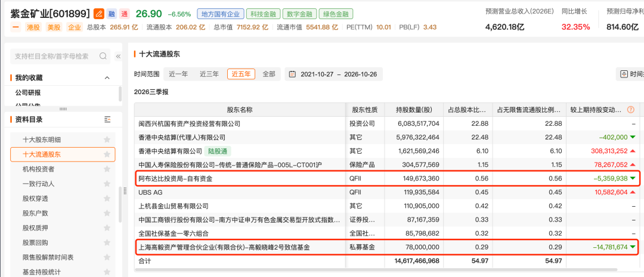This screenshot has height=277, width=644.
Task: Click the search magnifier icon
Action: point(103,56)
